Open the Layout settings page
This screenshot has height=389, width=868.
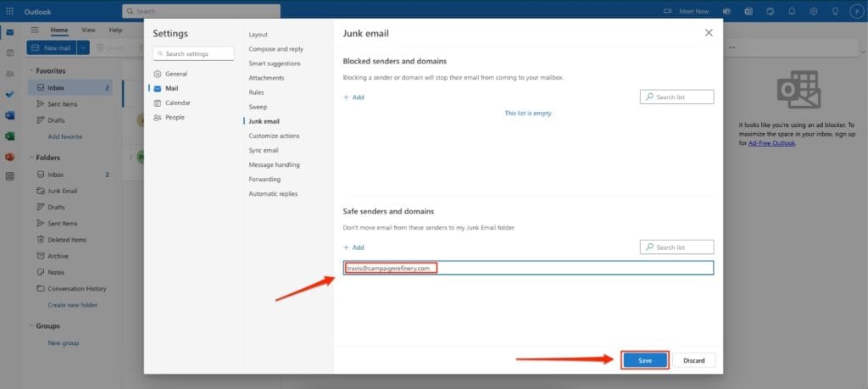[x=258, y=34]
